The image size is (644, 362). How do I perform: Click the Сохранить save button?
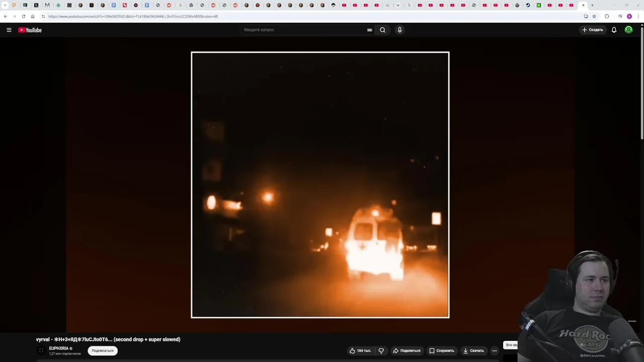(x=442, y=351)
